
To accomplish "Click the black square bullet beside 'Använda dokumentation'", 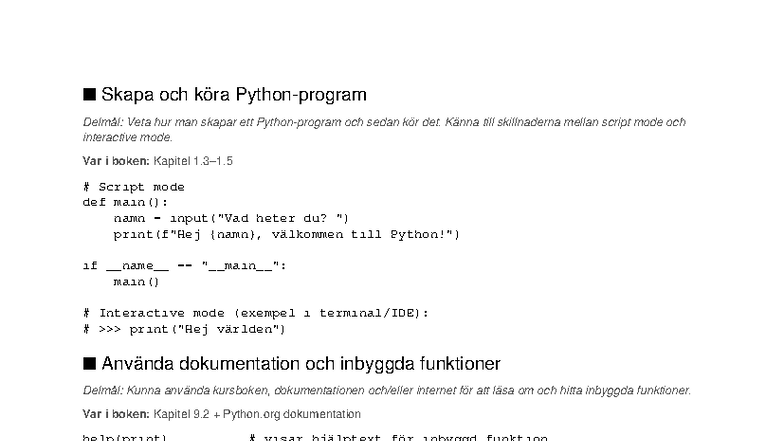I will 89,364.
